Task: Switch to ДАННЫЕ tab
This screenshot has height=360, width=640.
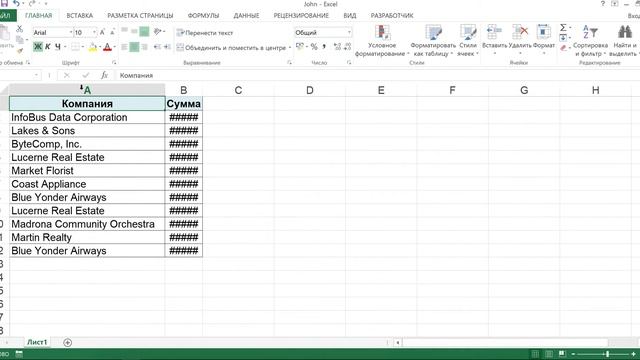Action: [246, 16]
